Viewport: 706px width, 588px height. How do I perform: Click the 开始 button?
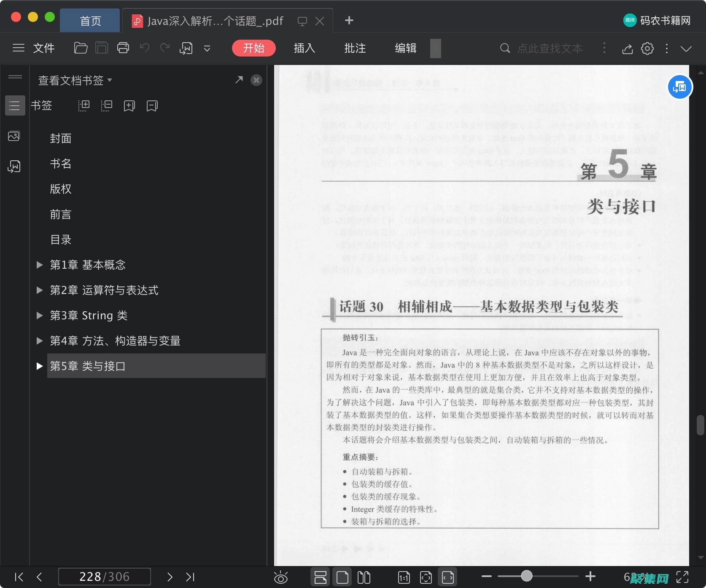coord(253,48)
